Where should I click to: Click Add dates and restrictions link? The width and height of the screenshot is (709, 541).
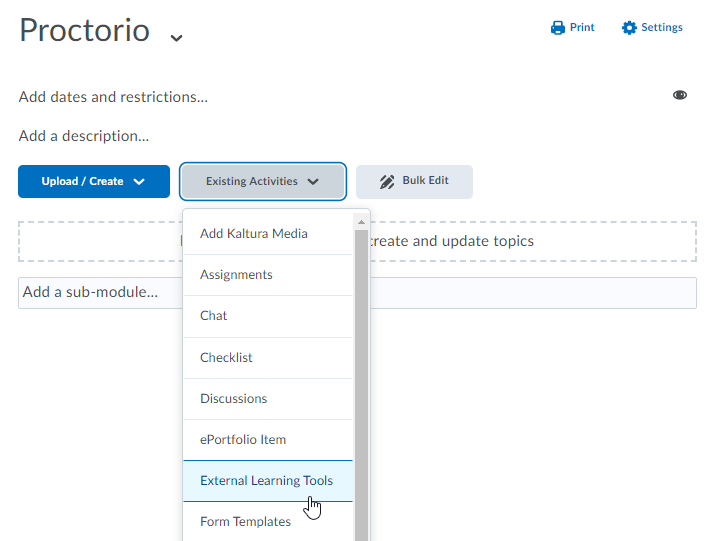click(x=113, y=97)
